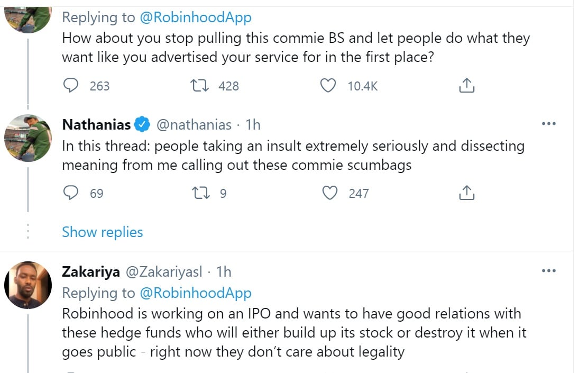The image size is (588, 373).
Task: Open @RobinhoodApp mention in the top reply
Action: tap(196, 17)
